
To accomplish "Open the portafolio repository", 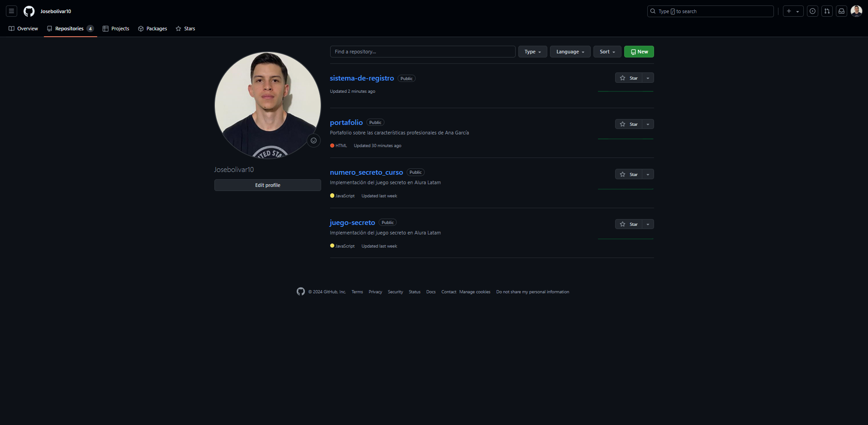I will [346, 123].
